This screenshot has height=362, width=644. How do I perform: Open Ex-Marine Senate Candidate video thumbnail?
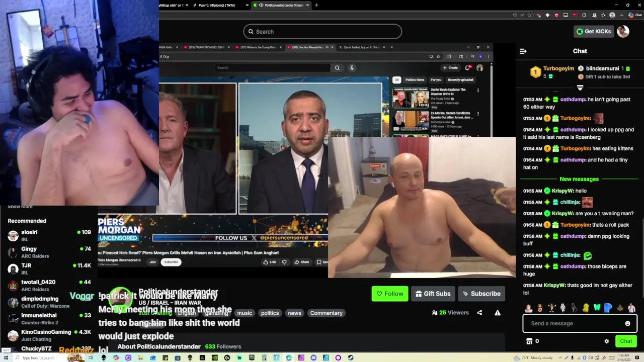point(410,121)
